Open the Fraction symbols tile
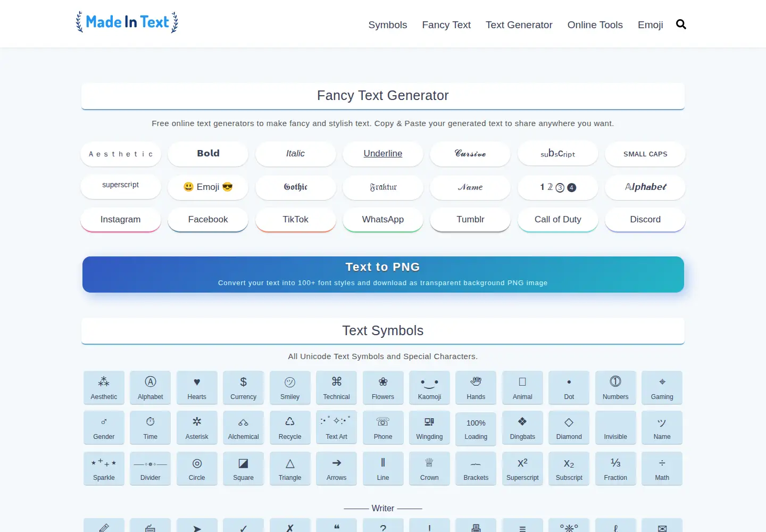766x532 pixels. click(x=615, y=469)
